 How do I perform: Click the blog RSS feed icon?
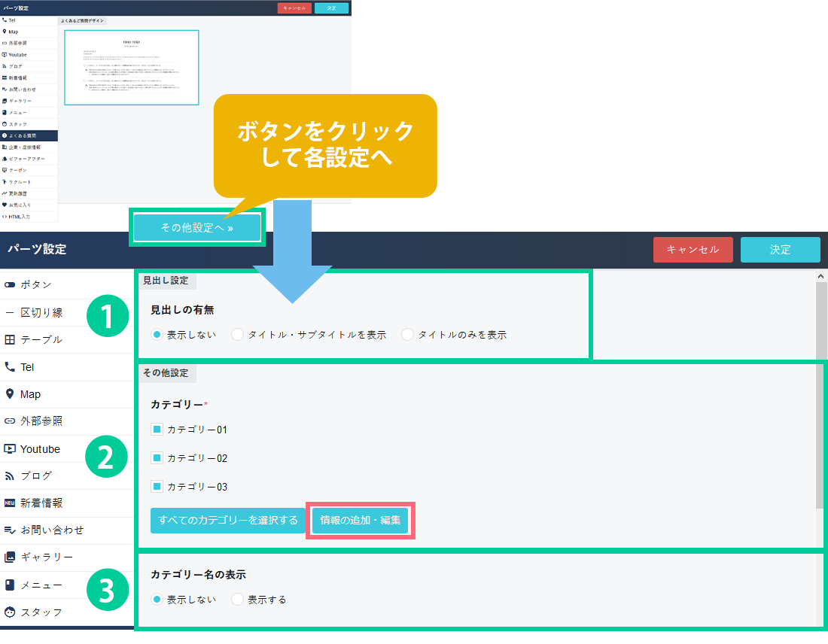pyautogui.click(x=10, y=475)
